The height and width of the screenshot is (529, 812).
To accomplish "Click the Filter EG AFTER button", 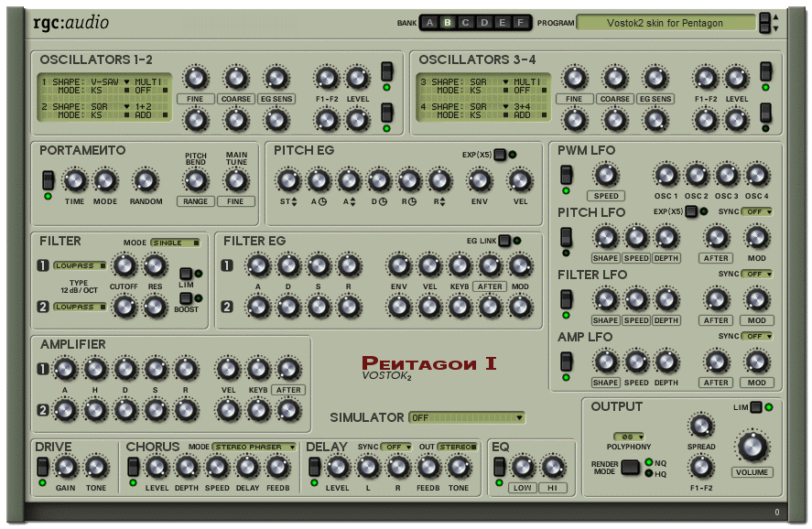I will pos(490,286).
